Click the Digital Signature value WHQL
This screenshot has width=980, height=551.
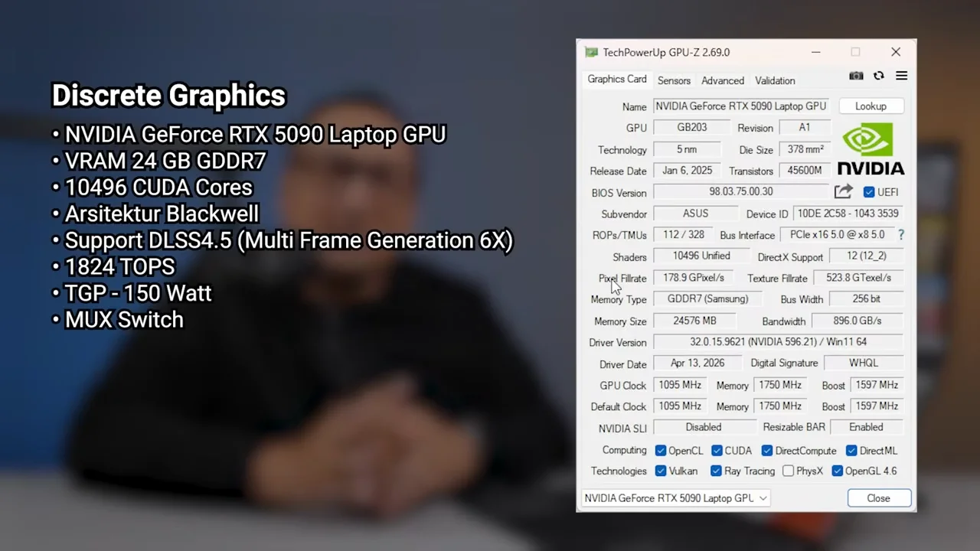pyautogui.click(x=864, y=364)
